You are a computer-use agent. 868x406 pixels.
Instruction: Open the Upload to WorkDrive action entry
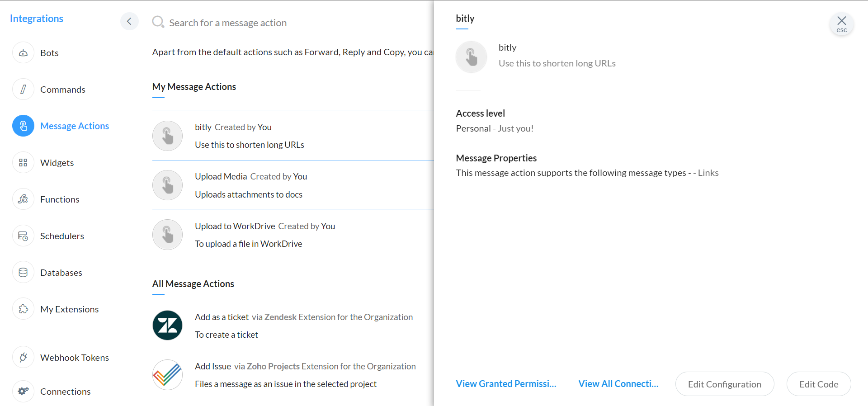click(x=293, y=235)
